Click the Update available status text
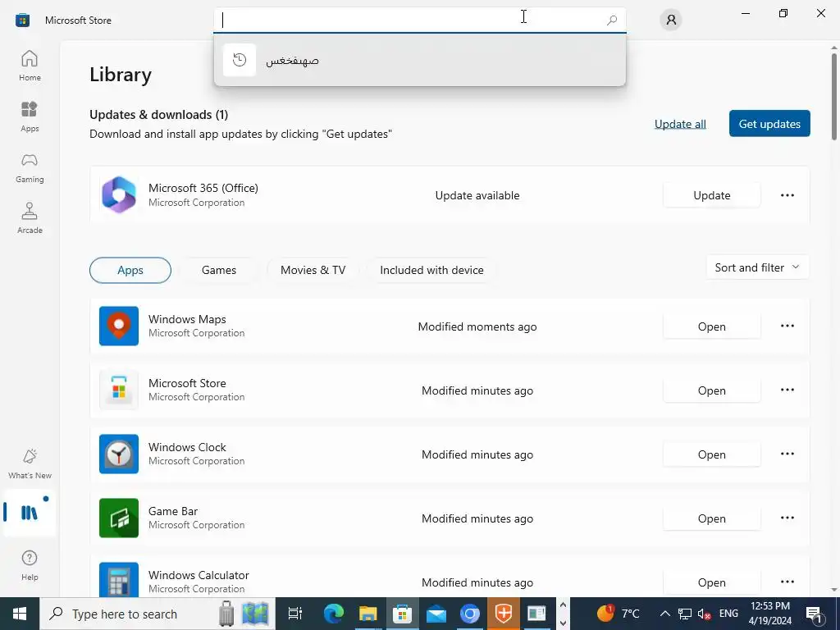Image resolution: width=840 pixels, height=630 pixels. pos(477,195)
